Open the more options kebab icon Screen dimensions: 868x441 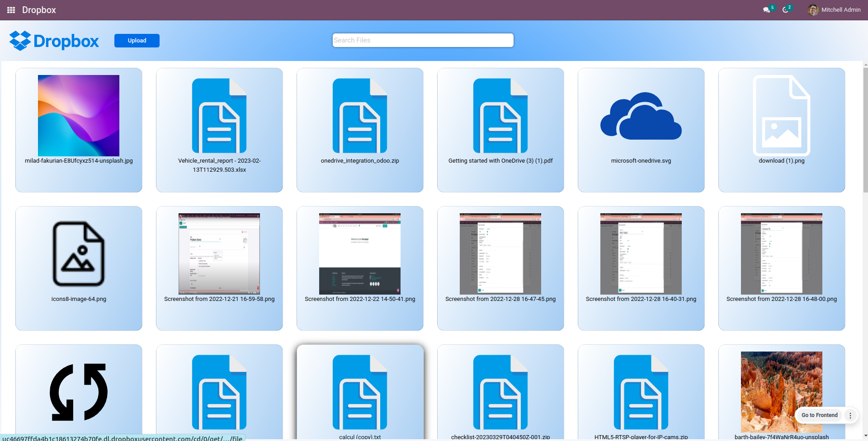(850, 415)
